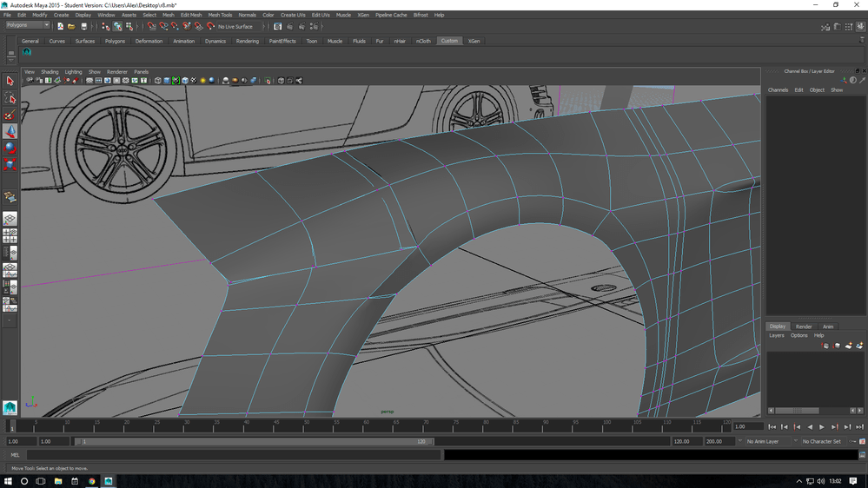Open the Polygons menu set dropdown
This screenshot has width=868, height=488.
click(28, 25)
